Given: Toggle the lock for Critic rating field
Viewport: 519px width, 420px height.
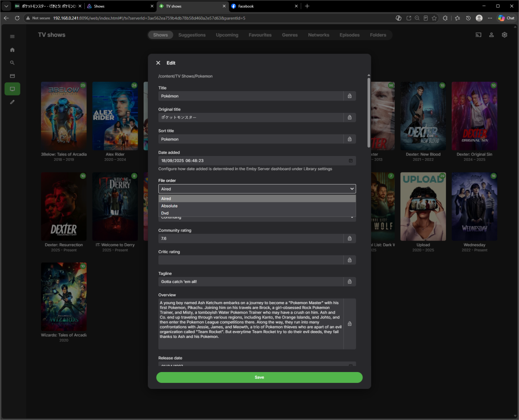Looking at the screenshot, I should pyautogui.click(x=349, y=260).
